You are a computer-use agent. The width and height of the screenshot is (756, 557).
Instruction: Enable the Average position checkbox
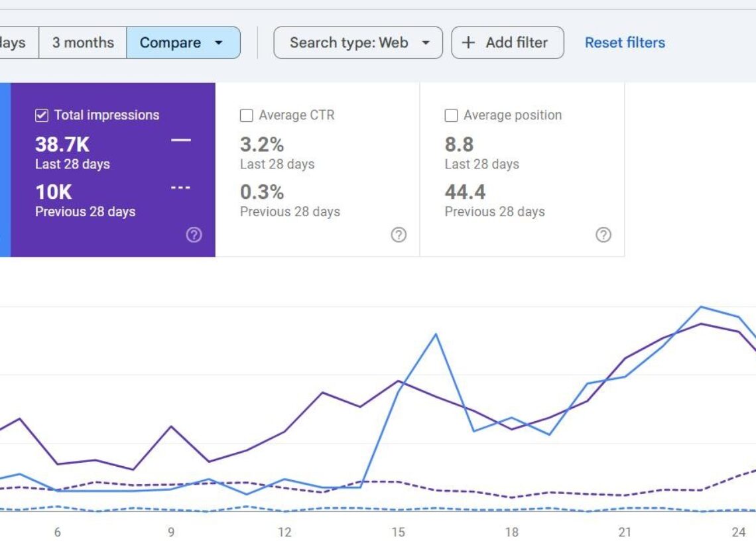(x=451, y=115)
